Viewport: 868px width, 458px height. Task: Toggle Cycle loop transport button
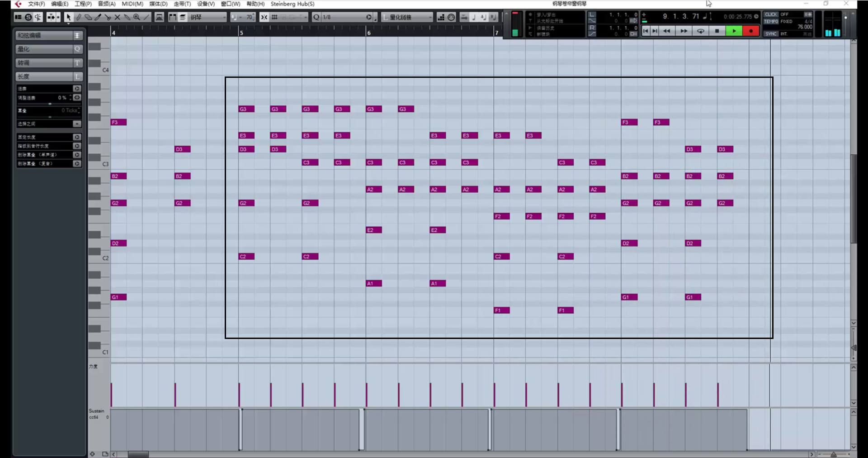(701, 31)
